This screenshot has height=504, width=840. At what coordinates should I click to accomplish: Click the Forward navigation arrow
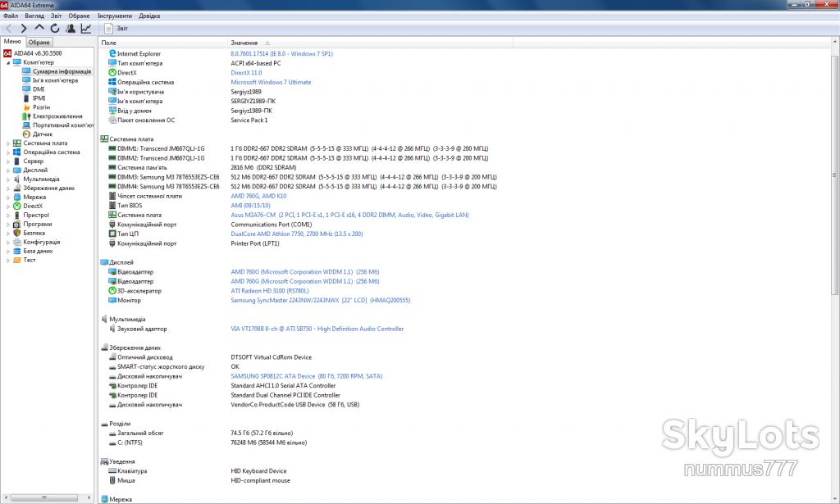click(24, 29)
